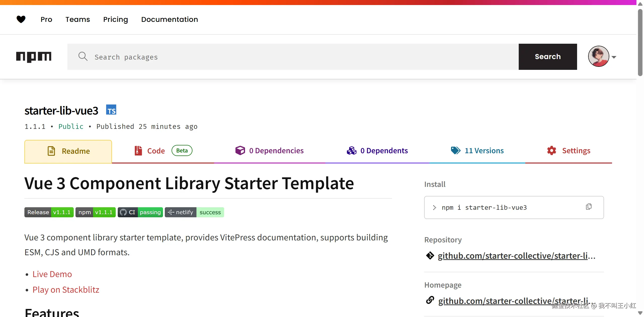Click the netlify success badge
The height and width of the screenshot is (317, 644).
tap(194, 212)
